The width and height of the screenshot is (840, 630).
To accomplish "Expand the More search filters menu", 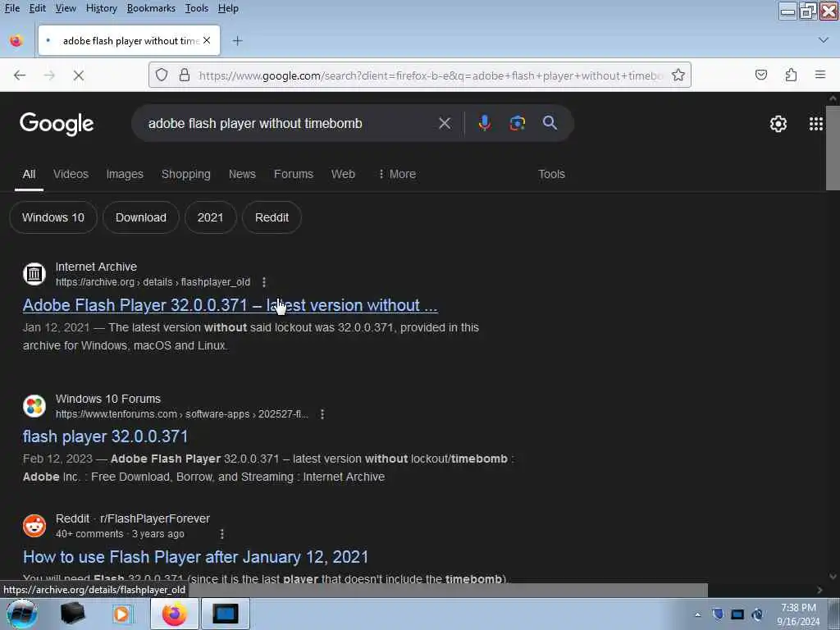I will point(397,174).
